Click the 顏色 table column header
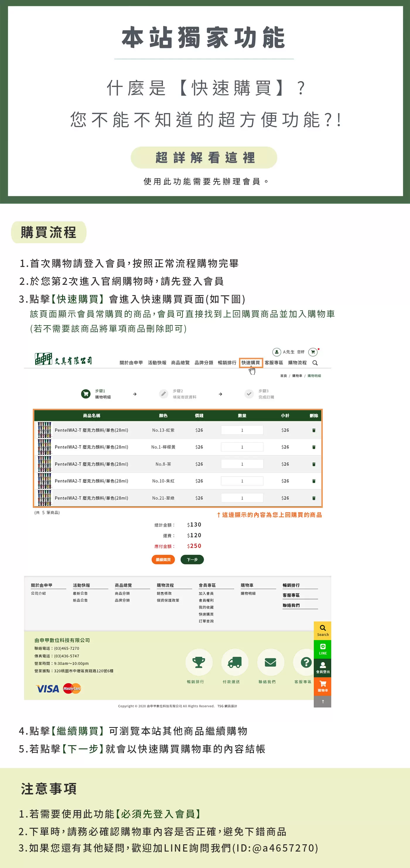Viewport: 410px width, 868px height. click(163, 416)
